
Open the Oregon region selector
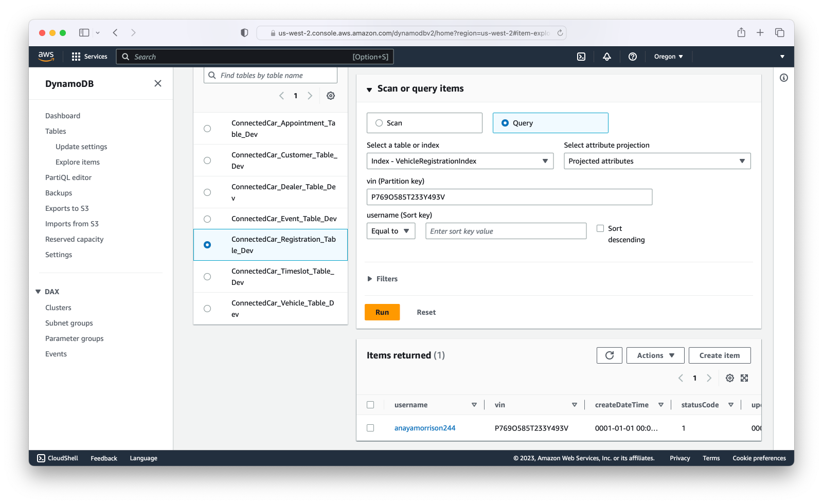pos(668,57)
